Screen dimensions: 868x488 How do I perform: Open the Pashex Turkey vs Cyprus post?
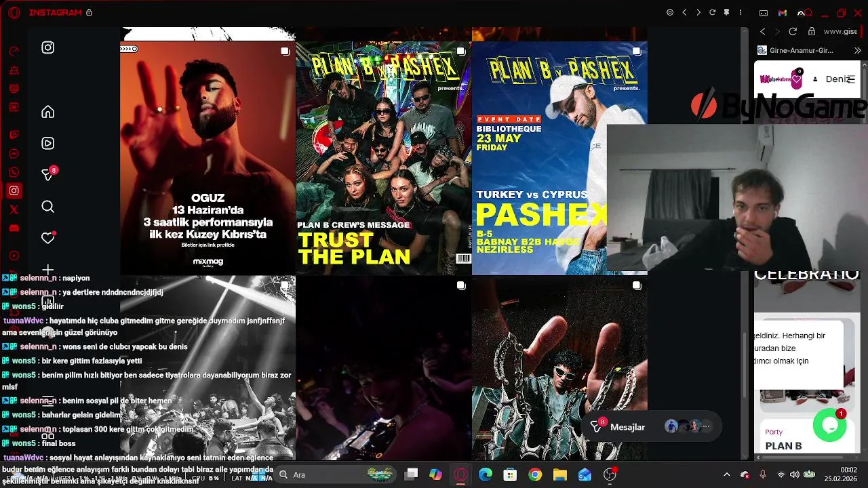pos(559,158)
